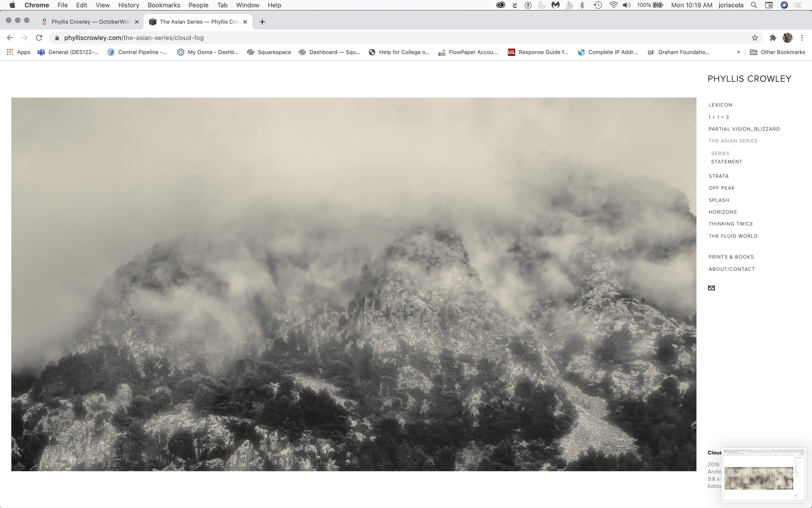Bookmark this page with star icon
The height and width of the screenshot is (508, 812).
click(755, 38)
